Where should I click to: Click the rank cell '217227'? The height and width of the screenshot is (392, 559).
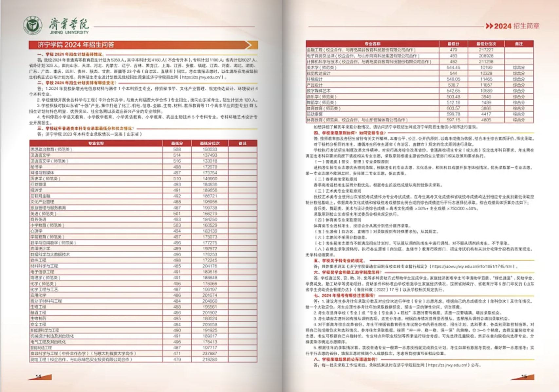coord(486,50)
